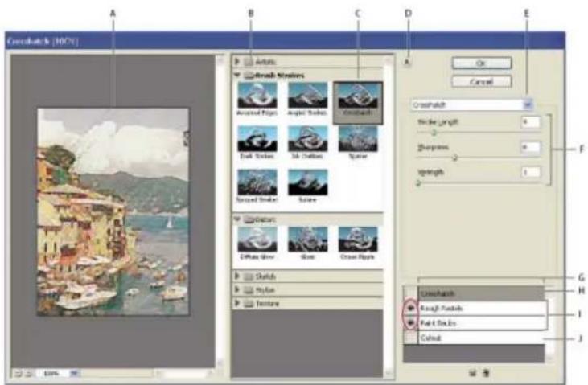Click the delete effect layer trash icon
Viewport: 588px width, 385px height.
(486, 373)
